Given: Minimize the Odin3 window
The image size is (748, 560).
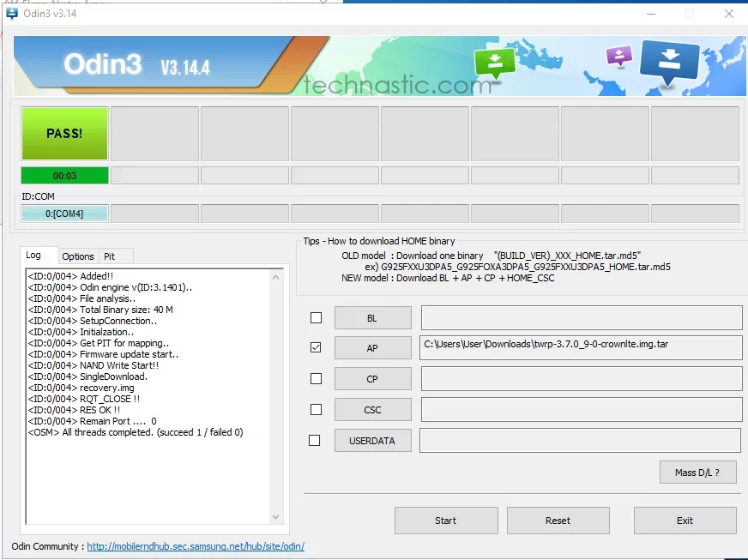Looking at the screenshot, I should pos(651,14).
